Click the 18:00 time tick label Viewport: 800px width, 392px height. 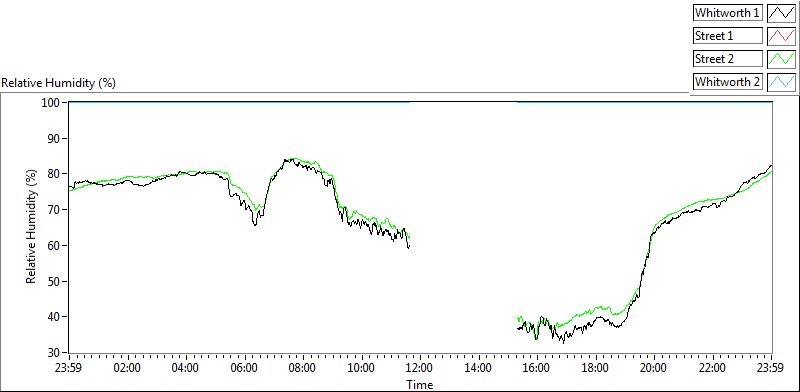pos(596,368)
